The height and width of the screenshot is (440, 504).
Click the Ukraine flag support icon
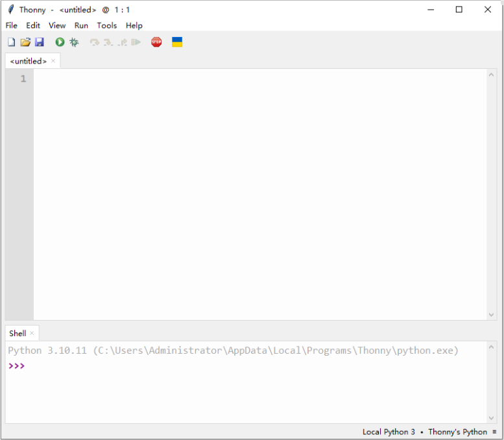pyautogui.click(x=177, y=42)
